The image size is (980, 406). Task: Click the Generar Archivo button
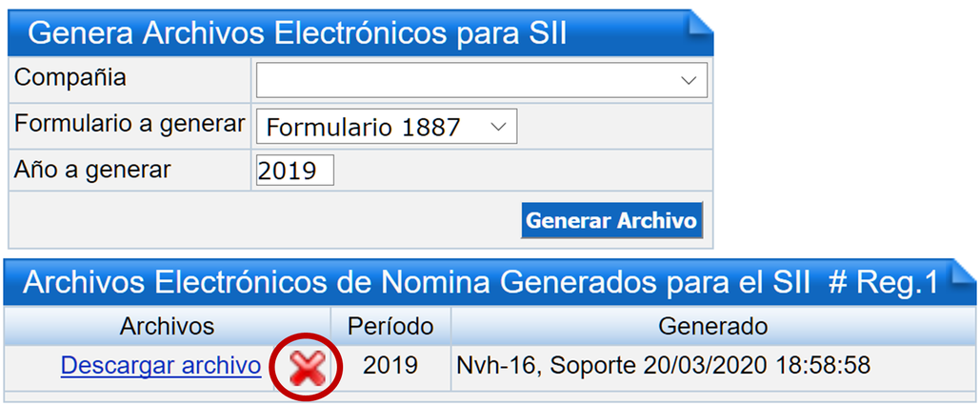[611, 220]
